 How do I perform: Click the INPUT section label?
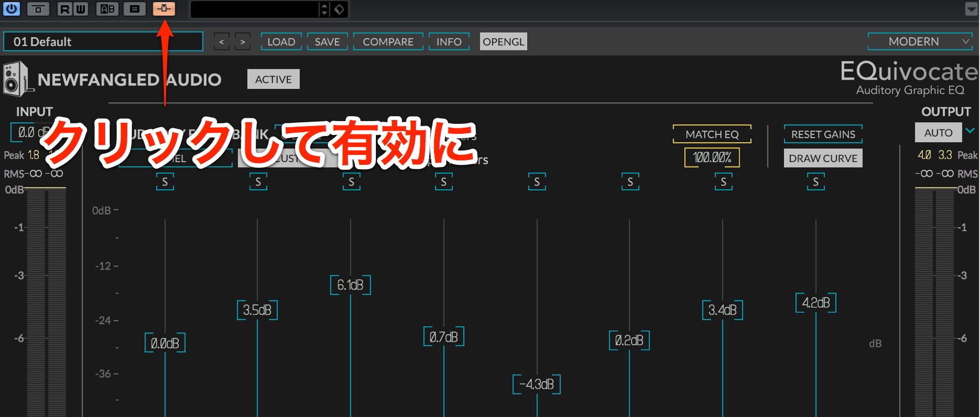pyautogui.click(x=34, y=112)
